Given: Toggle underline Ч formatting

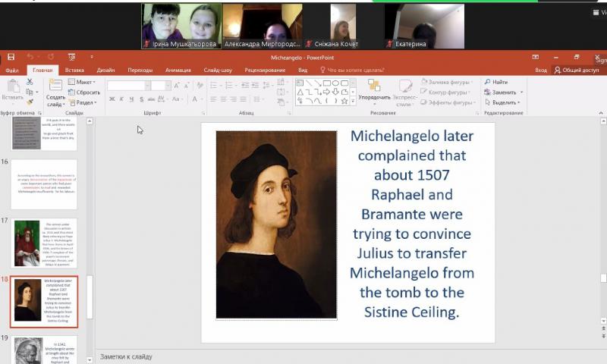Looking at the screenshot, I should (131, 99).
